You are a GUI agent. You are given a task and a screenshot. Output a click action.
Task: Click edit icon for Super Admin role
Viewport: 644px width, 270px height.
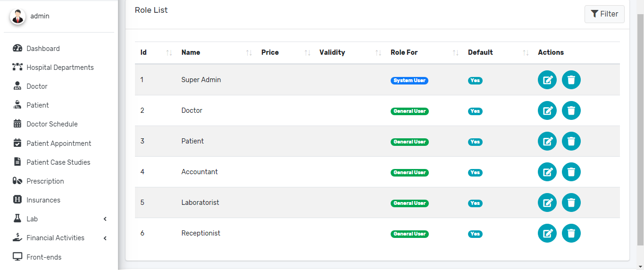pos(547,80)
